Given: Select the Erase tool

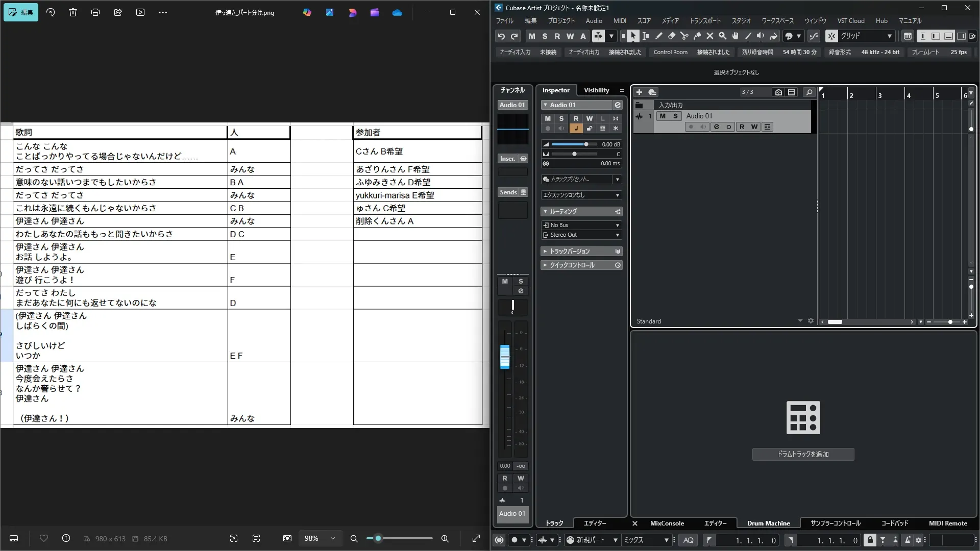Looking at the screenshot, I should [x=671, y=36].
